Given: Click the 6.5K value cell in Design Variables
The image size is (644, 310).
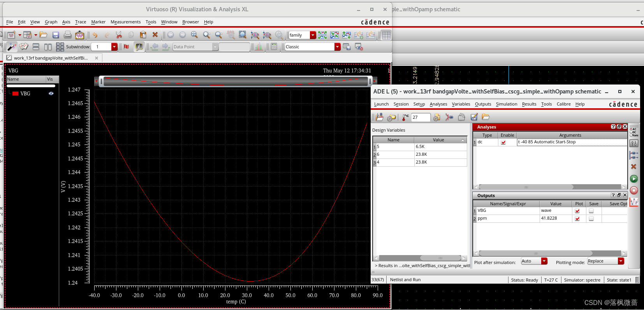Looking at the screenshot, I should (x=440, y=147).
